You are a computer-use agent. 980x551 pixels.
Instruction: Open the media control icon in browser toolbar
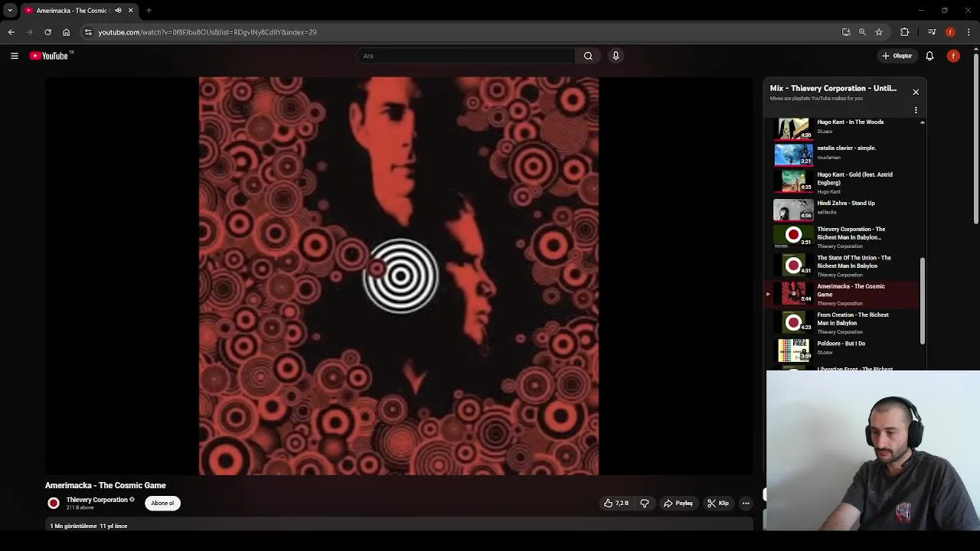pyautogui.click(x=932, y=32)
